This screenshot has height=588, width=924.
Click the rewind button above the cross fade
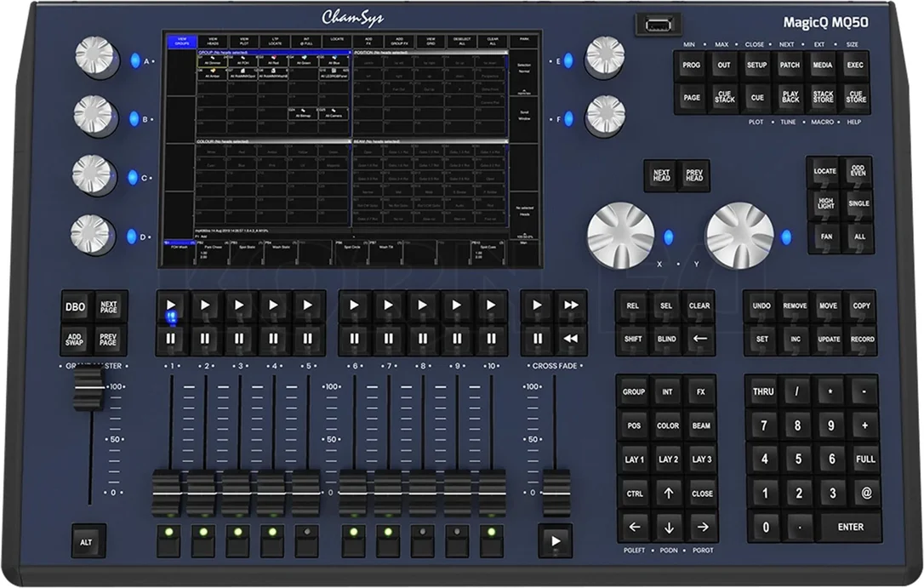570,339
